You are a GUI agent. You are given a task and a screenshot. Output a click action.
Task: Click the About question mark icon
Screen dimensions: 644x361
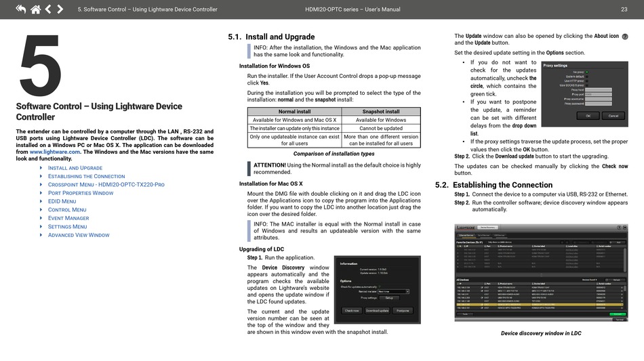[625, 37]
